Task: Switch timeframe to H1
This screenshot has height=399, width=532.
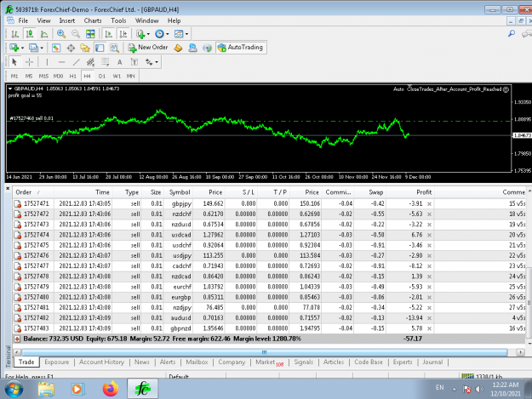Action: pyautogui.click(x=72, y=77)
